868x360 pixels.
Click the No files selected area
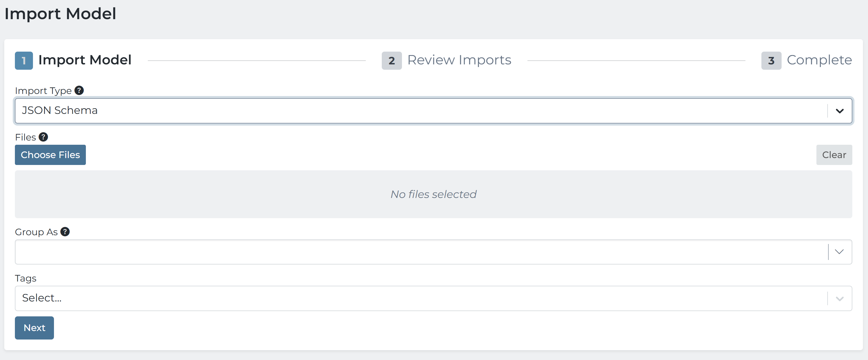[x=433, y=194]
